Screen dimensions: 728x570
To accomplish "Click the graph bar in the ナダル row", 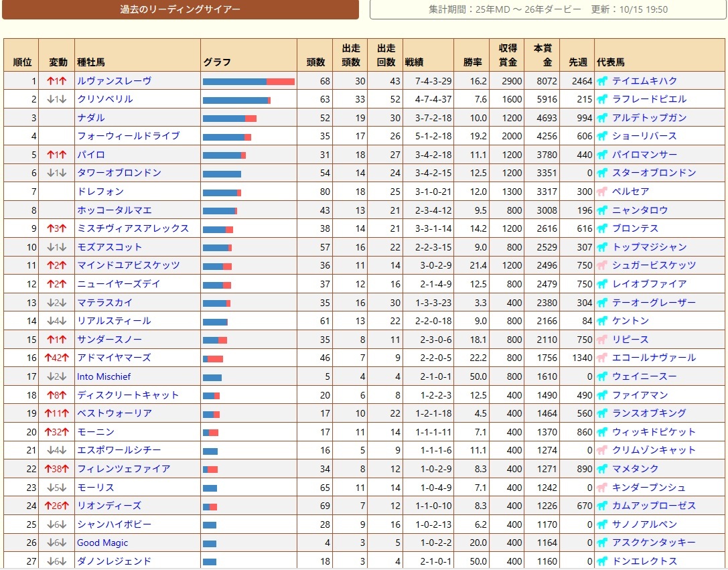I will (229, 118).
